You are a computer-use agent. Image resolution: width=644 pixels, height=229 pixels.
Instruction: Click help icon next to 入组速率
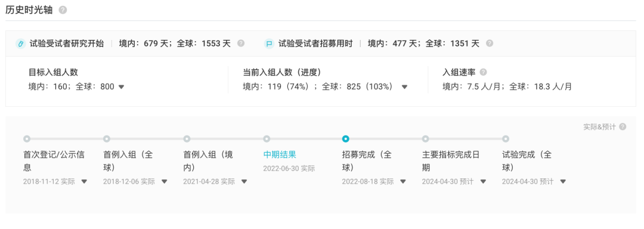pyautogui.click(x=484, y=72)
